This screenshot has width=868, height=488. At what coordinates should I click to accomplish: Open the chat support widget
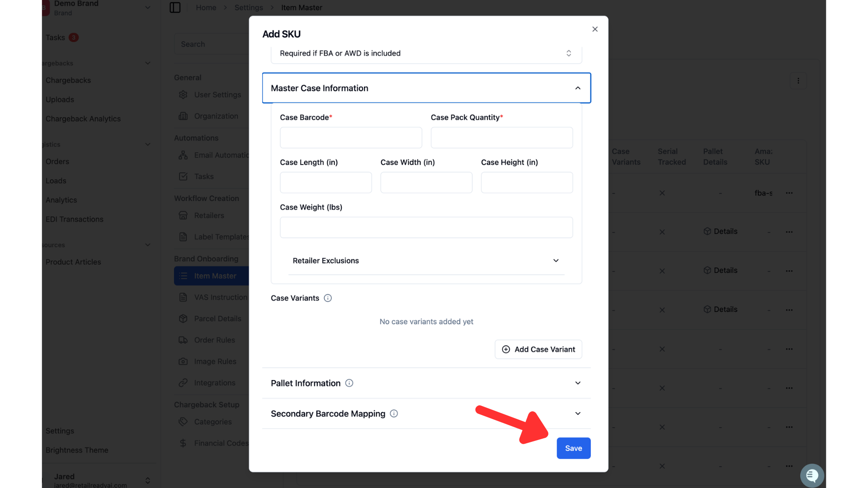pos(812,475)
